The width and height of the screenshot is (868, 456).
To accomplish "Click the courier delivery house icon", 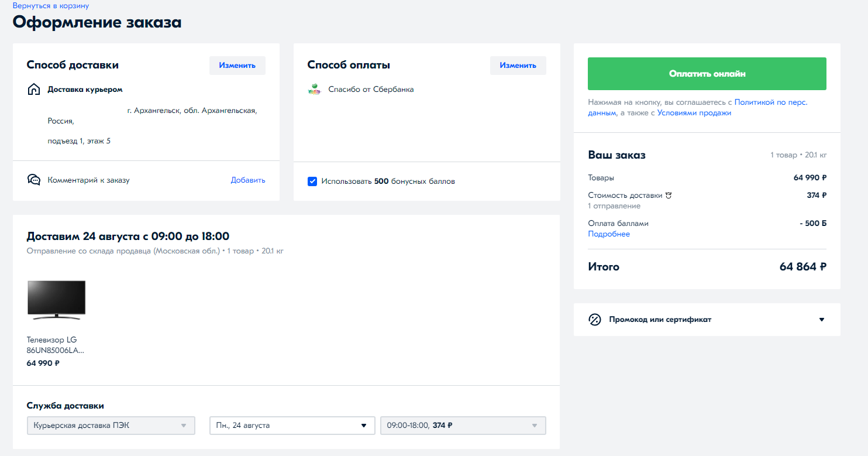I will (x=34, y=90).
